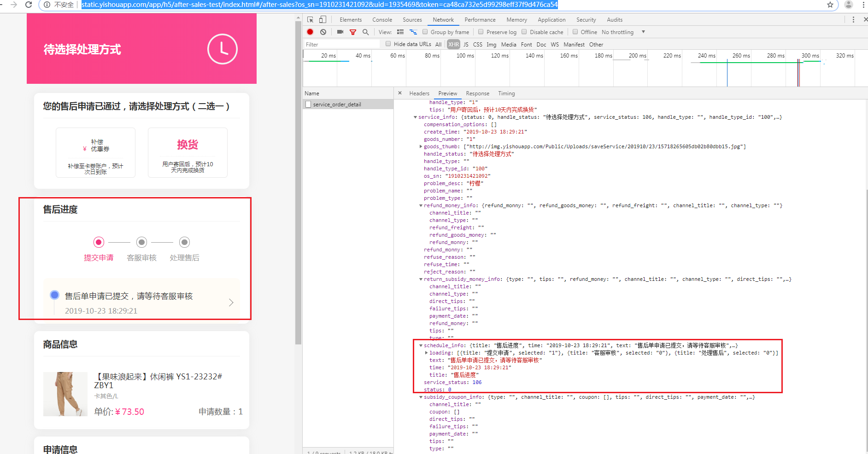Open the Audits tab
This screenshot has width=868, height=454.
(x=615, y=20)
